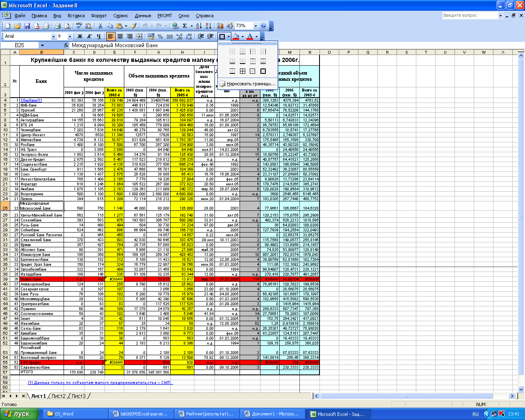This screenshot has height=420, width=525.
Task: Activate the Format Painter brush
Action: click(133, 26)
